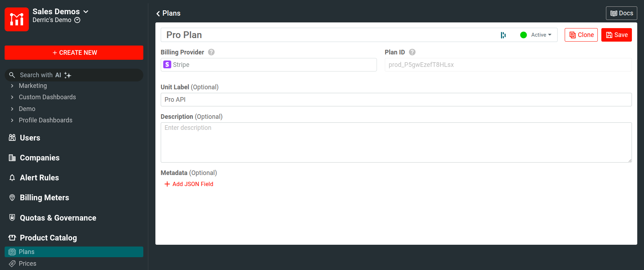Viewport: 644px width, 270px height.
Task: Click the Alert Rules bell icon
Action: click(x=12, y=178)
